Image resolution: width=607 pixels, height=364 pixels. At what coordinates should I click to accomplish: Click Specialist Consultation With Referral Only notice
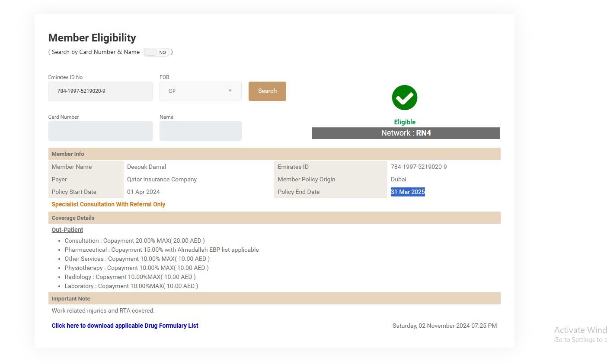tap(109, 204)
